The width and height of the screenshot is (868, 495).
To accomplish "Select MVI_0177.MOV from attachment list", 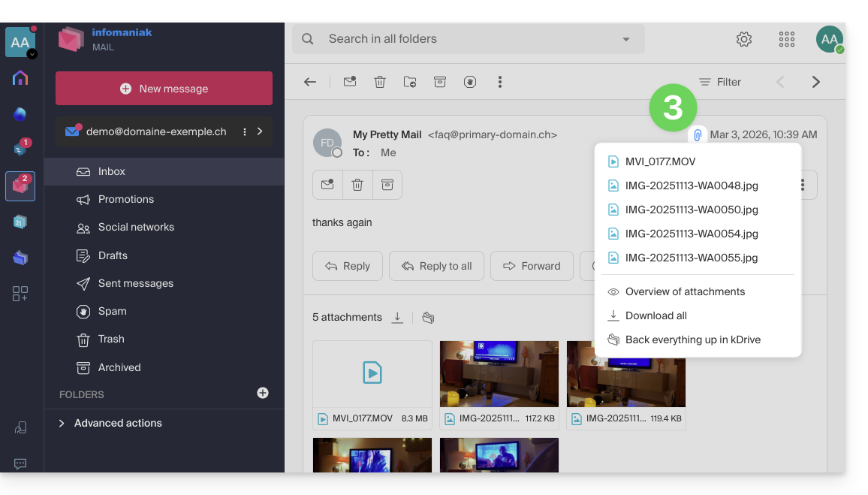I will point(661,161).
